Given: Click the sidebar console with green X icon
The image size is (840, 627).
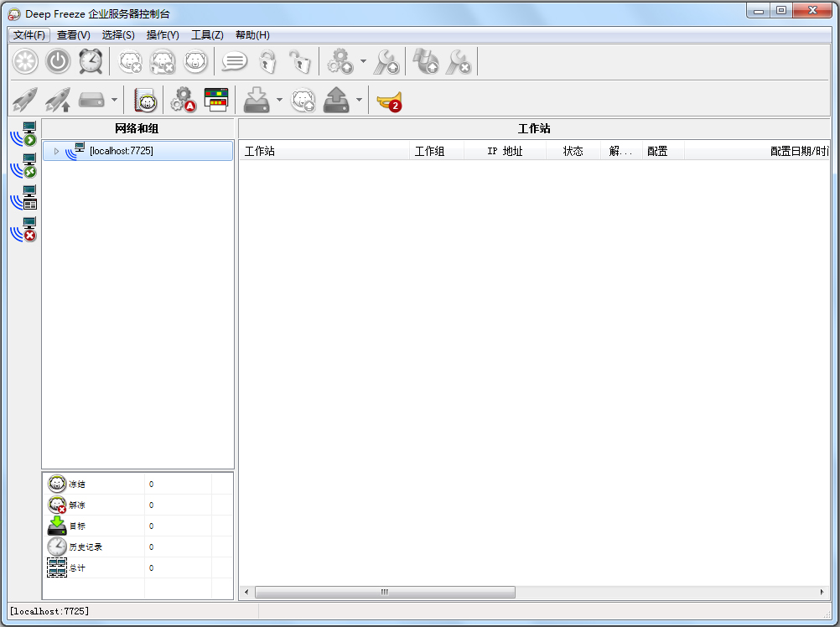Looking at the screenshot, I should click(x=23, y=166).
